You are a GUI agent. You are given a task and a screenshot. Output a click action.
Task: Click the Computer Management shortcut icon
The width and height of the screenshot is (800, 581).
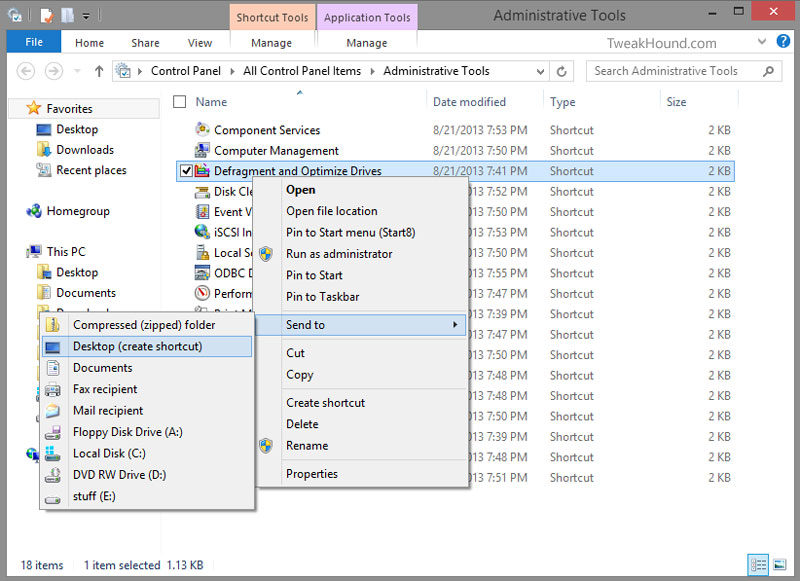point(203,151)
